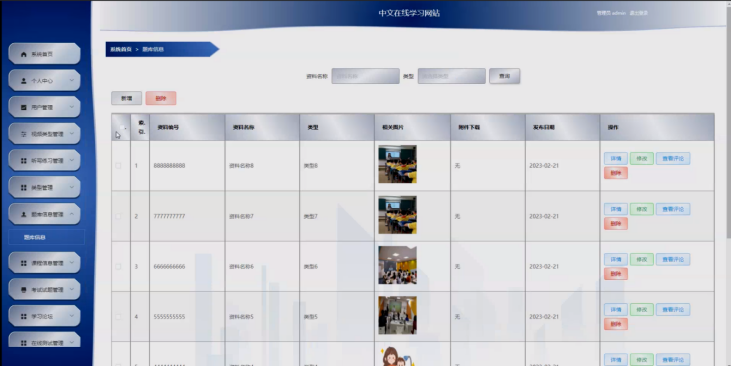Click the 新增 button
The image size is (732, 367).
point(127,99)
